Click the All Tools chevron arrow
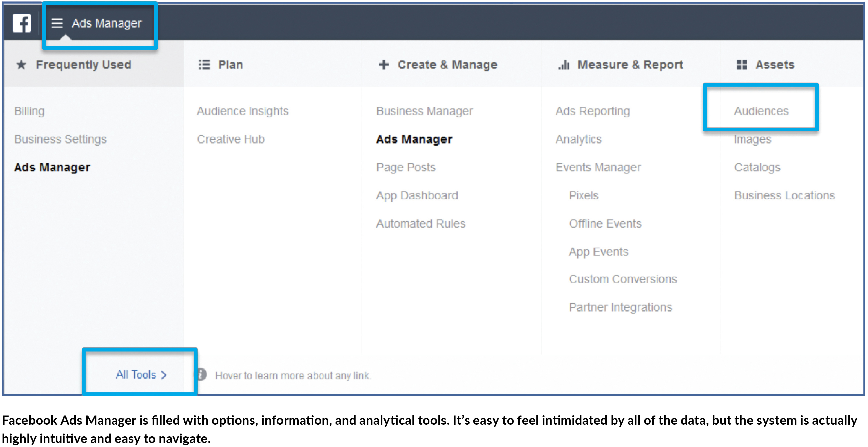Viewport: 868px width, 447px height. click(x=164, y=375)
